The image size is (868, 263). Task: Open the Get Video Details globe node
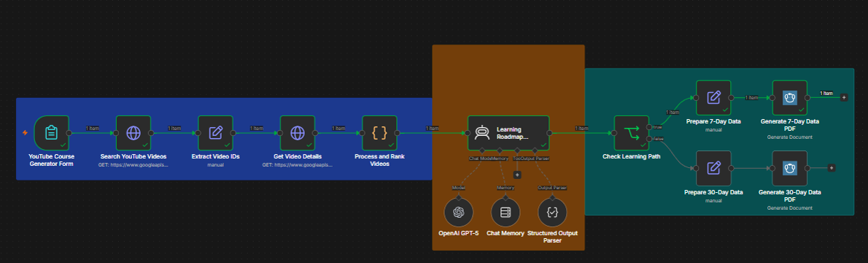(x=298, y=133)
